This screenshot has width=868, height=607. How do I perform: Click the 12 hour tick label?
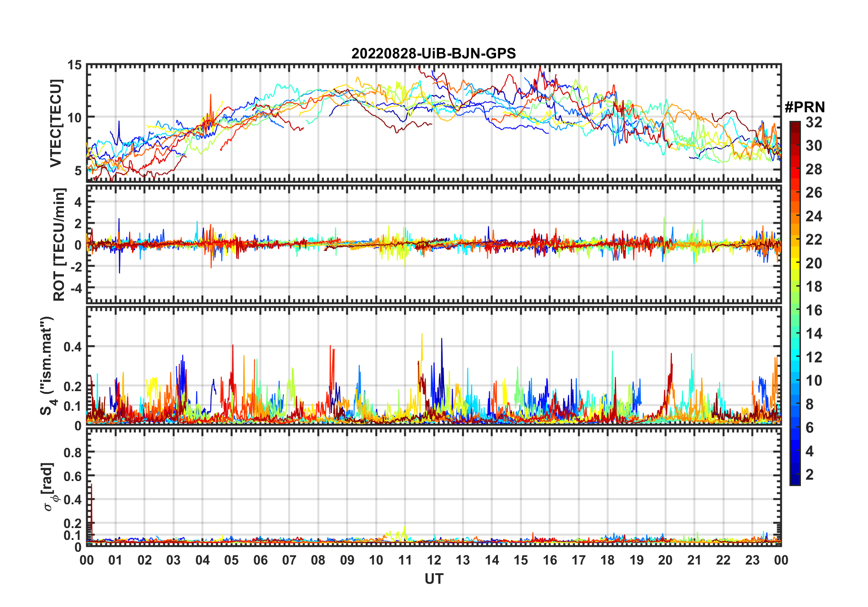pos(434,560)
